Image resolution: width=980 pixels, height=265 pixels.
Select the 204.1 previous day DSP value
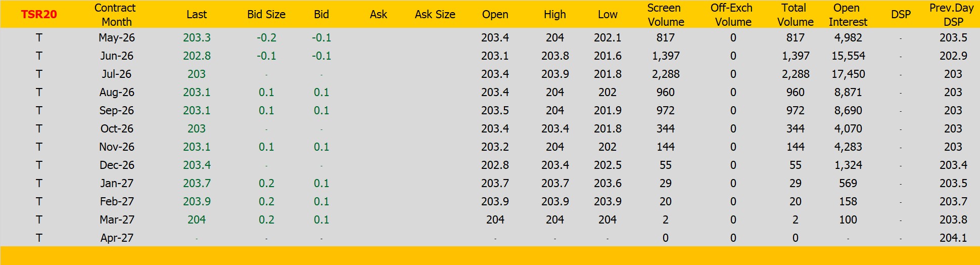tap(953, 238)
